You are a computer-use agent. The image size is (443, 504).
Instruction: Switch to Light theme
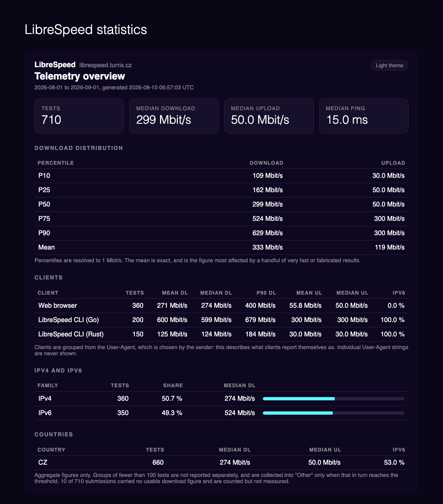pyautogui.click(x=389, y=66)
